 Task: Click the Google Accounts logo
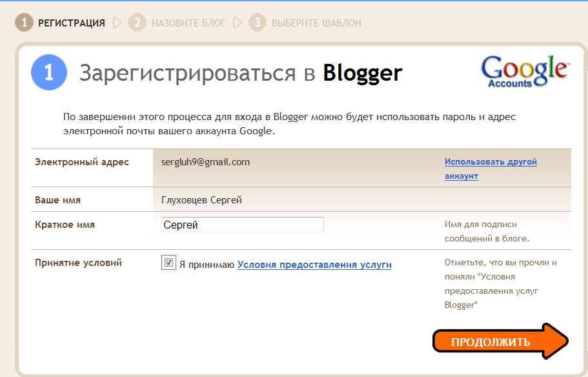pyautogui.click(x=525, y=71)
